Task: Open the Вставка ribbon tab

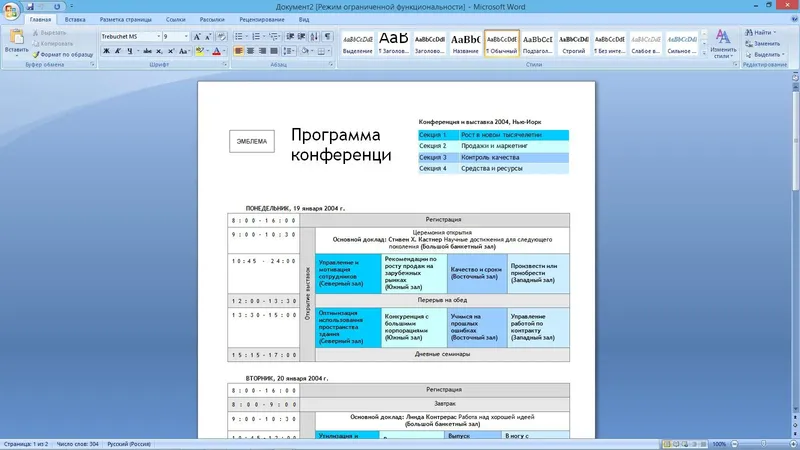Action: (75, 19)
